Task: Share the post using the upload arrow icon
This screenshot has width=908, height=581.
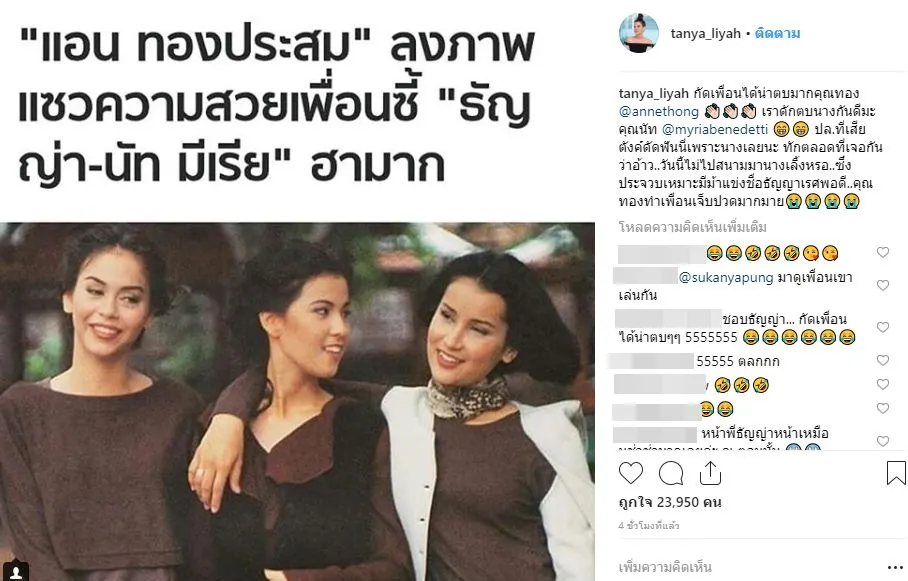Action: [x=710, y=473]
